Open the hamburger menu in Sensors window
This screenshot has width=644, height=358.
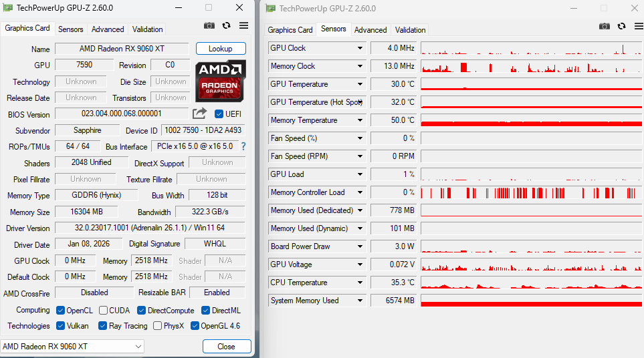pos(639,26)
